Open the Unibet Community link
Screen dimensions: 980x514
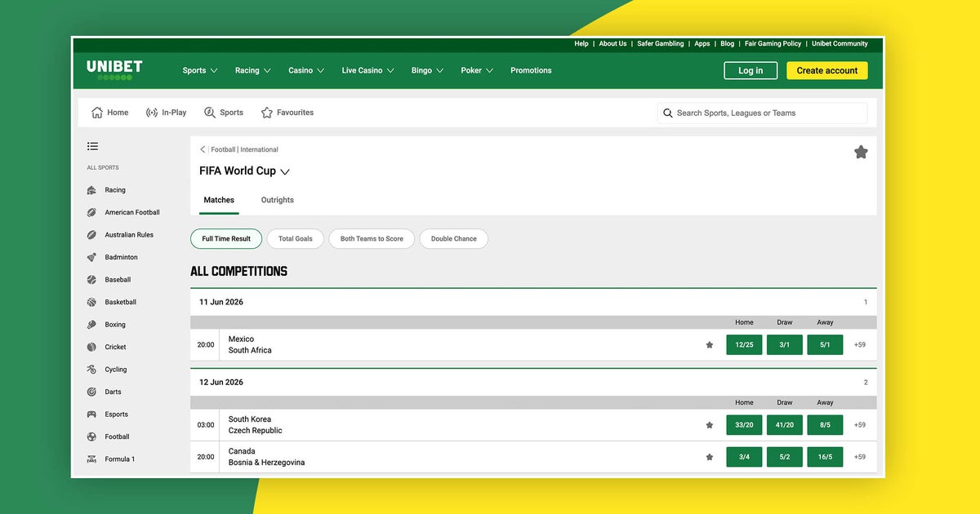840,44
